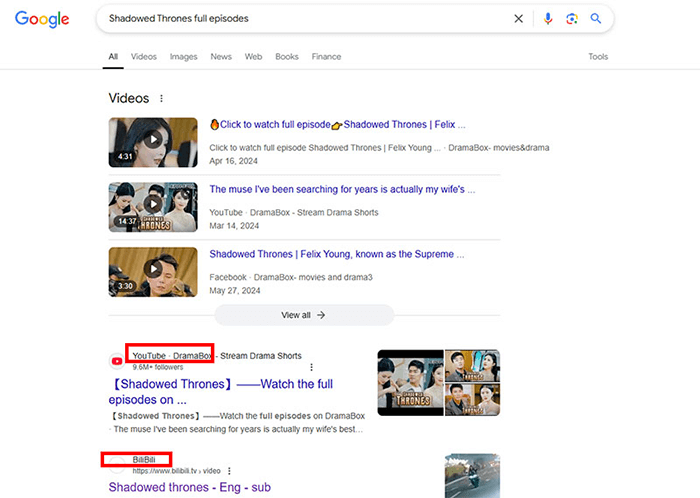Open the Tools search options
This screenshot has height=498, width=700.
click(x=598, y=57)
